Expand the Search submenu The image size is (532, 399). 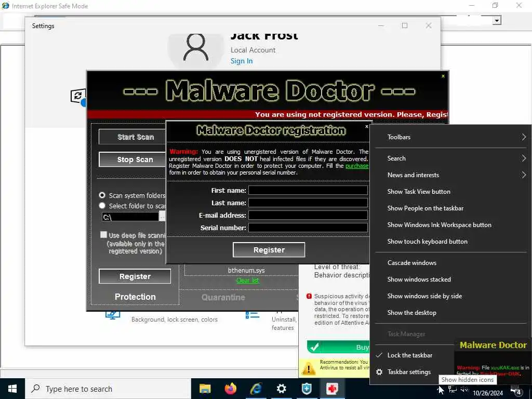point(451,158)
